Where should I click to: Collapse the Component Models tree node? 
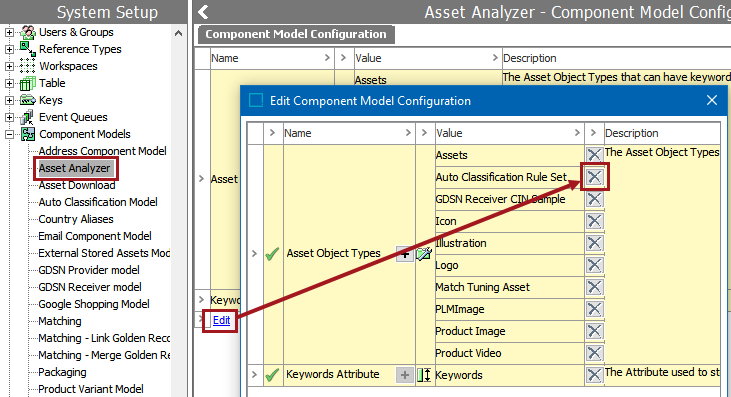point(9,135)
